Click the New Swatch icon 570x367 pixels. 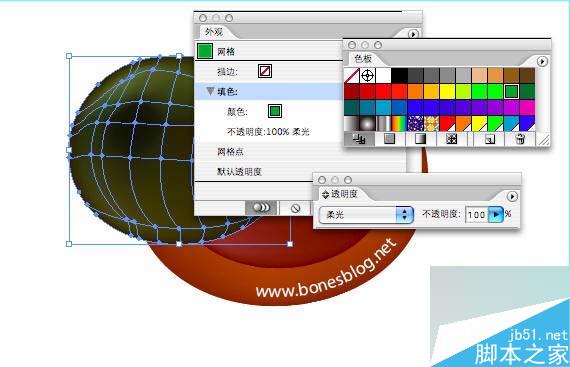coord(490,139)
